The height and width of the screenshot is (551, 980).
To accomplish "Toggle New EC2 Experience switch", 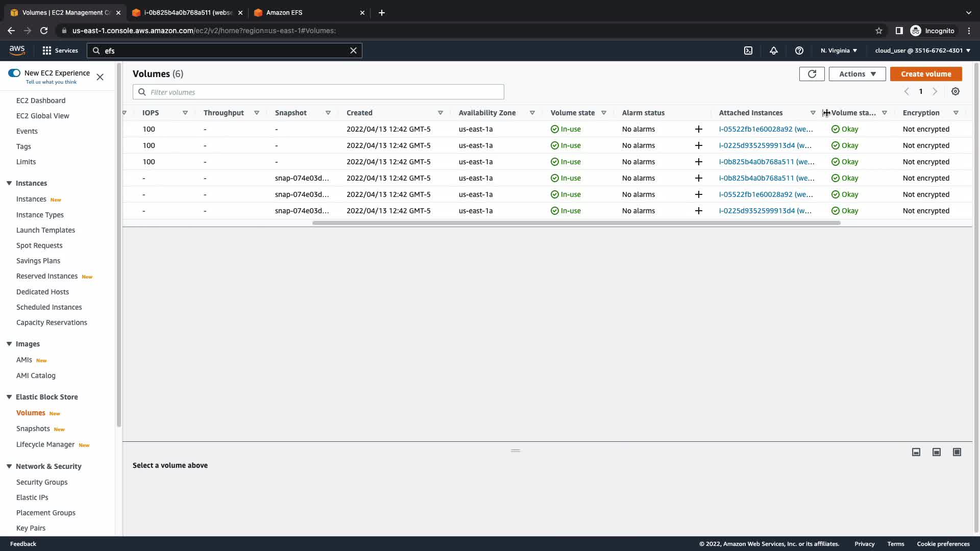I will pos(14,73).
